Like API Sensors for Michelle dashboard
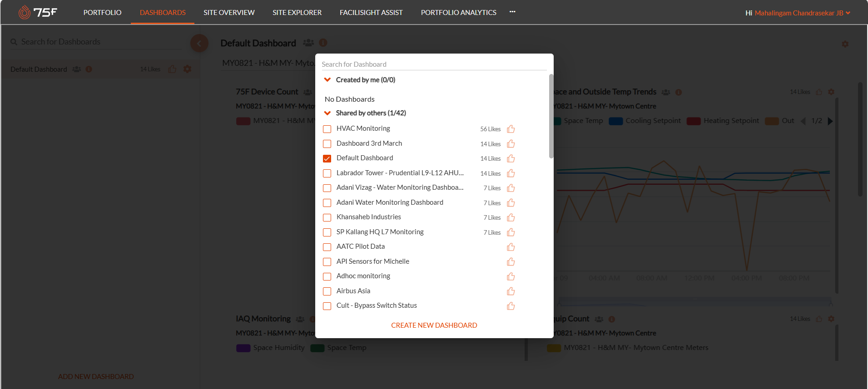The image size is (868, 389). click(x=511, y=262)
